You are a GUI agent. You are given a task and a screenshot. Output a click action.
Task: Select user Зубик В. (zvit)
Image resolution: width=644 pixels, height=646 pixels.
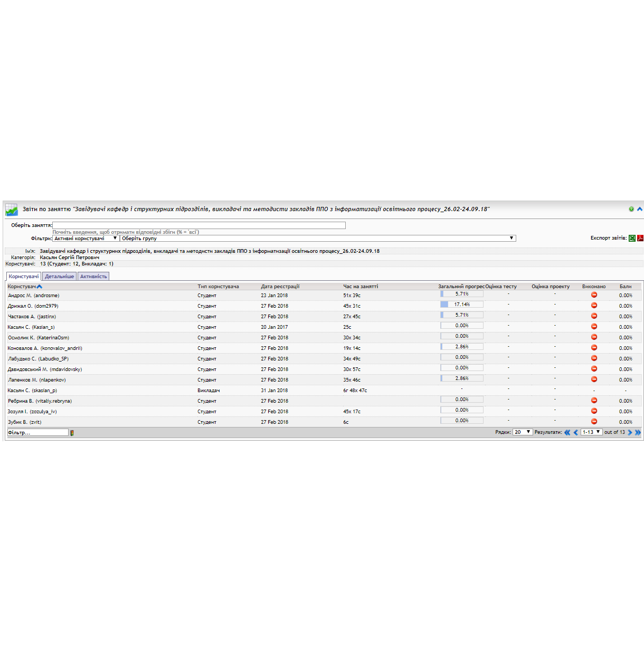pos(24,422)
